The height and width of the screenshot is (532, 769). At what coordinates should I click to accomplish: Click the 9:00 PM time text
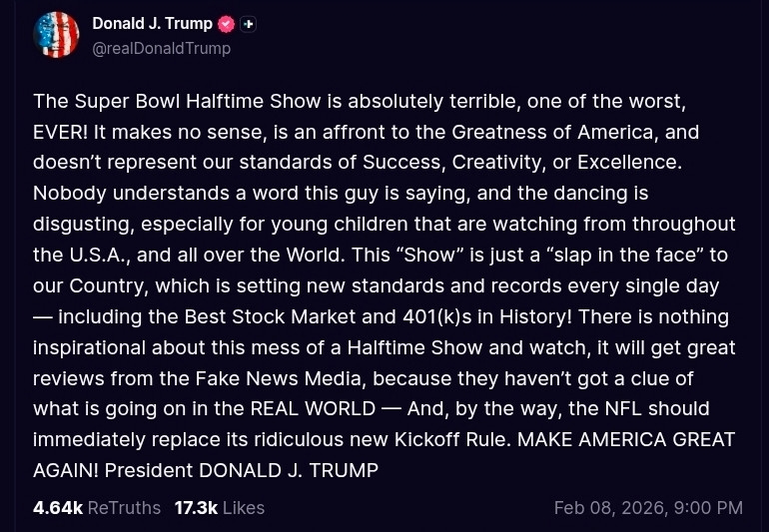[708, 508]
